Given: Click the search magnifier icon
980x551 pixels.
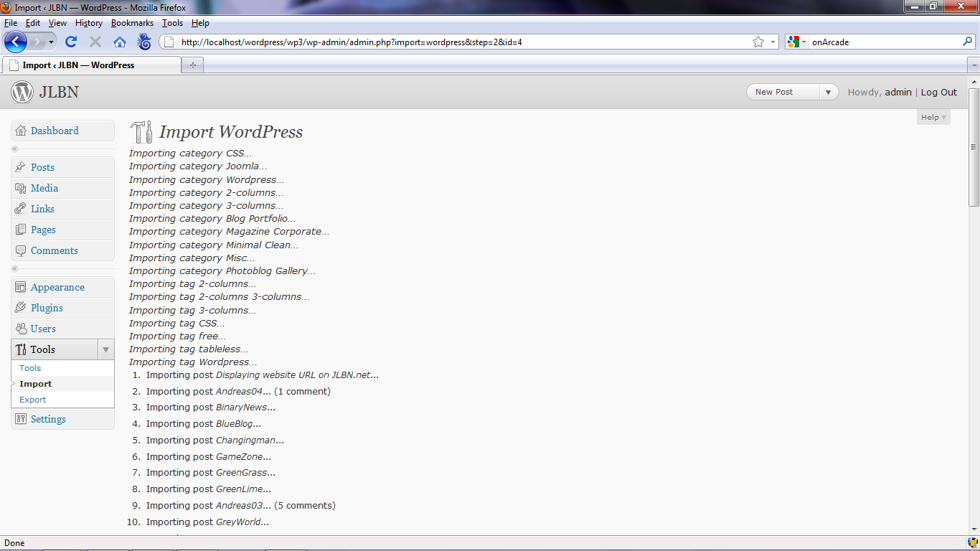Looking at the screenshot, I should 967,42.
